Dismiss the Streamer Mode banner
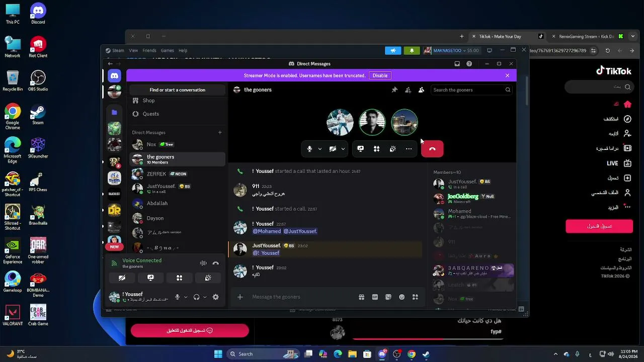The width and height of the screenshot is (644, 362). click(507, 75)
